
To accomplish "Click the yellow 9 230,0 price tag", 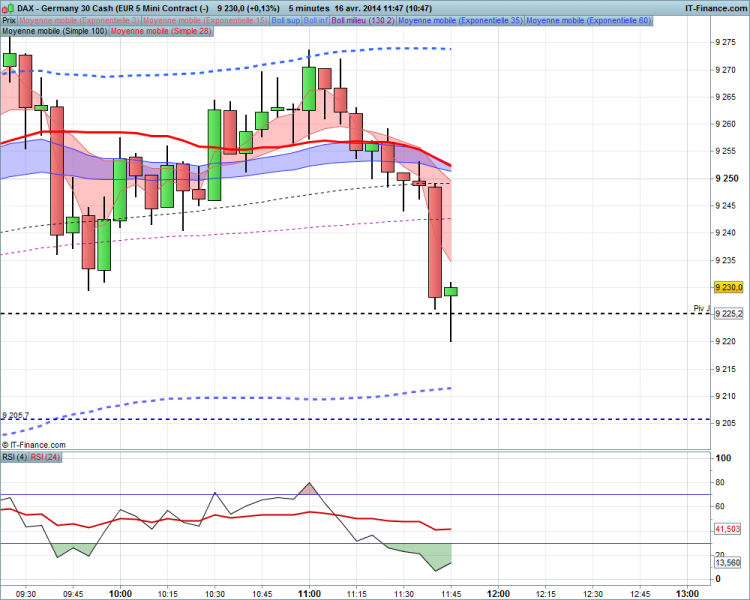I will click(x=728, y=287).
